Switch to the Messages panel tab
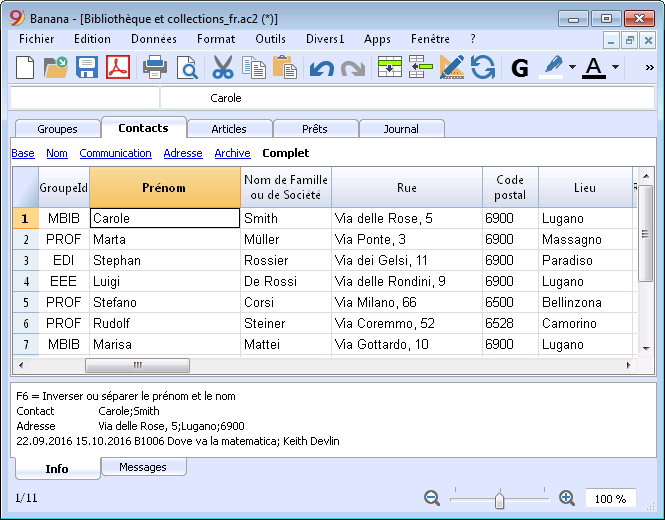Viewport: 665px width, 520px height. (x=143, y=467)
